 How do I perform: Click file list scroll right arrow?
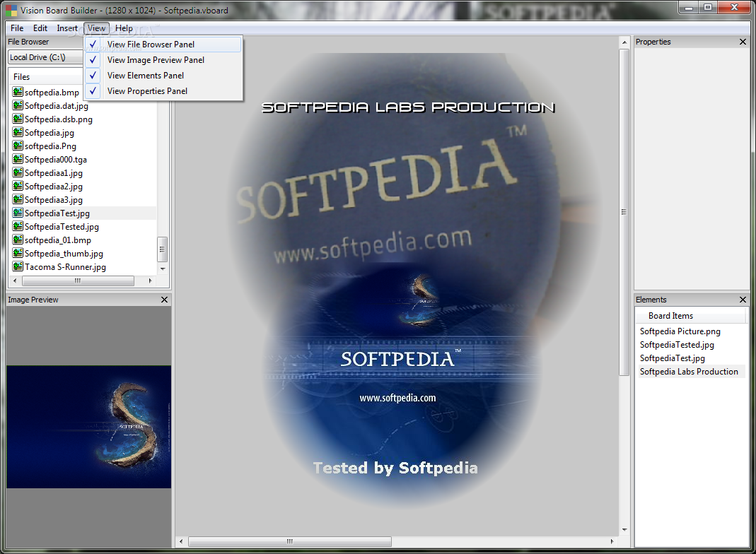point(150,281)
